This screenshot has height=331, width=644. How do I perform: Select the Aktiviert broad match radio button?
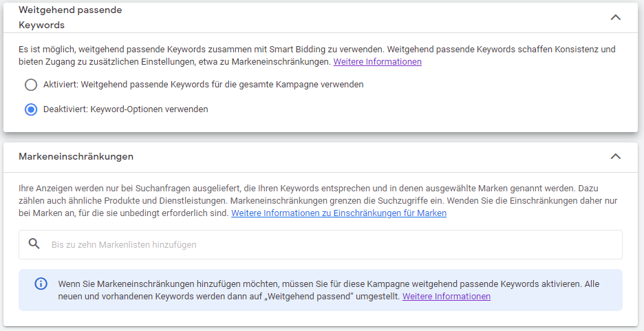pyautogui.click(x=31, y=85)
